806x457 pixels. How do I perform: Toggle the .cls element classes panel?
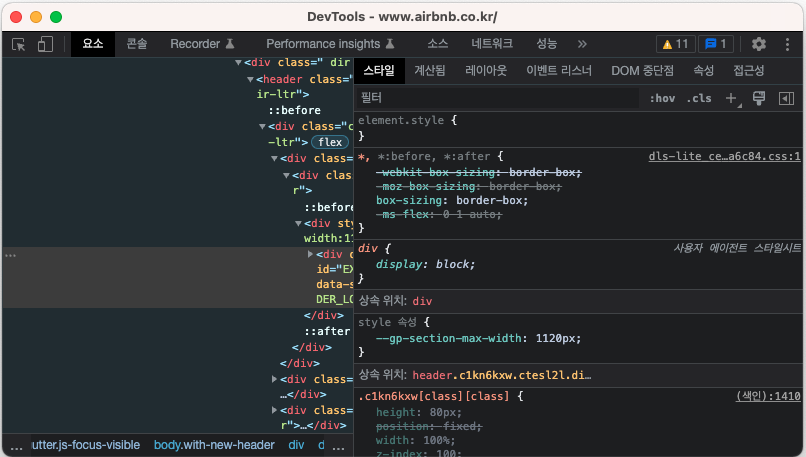[699, 98]
